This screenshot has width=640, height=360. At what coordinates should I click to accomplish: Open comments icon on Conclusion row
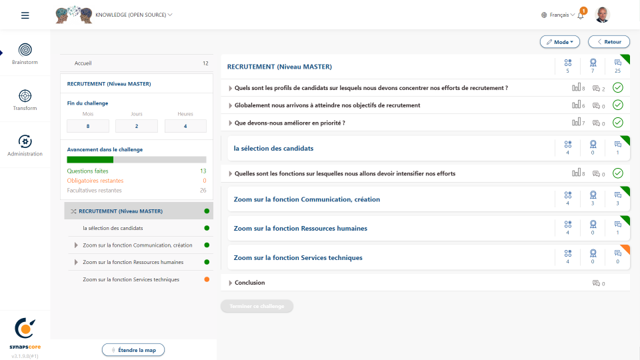[596, 283]
